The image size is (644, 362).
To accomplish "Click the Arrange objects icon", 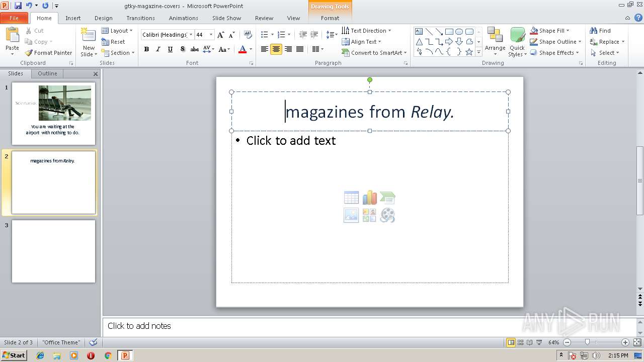I will point(495,35).
